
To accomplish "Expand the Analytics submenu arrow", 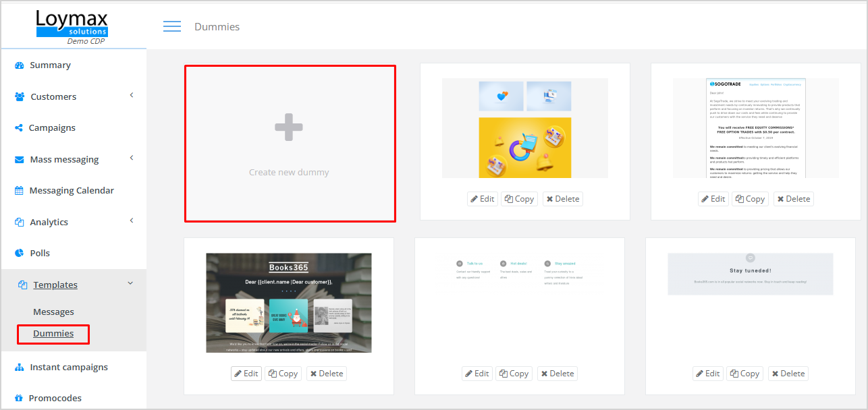I will [132, 221].
